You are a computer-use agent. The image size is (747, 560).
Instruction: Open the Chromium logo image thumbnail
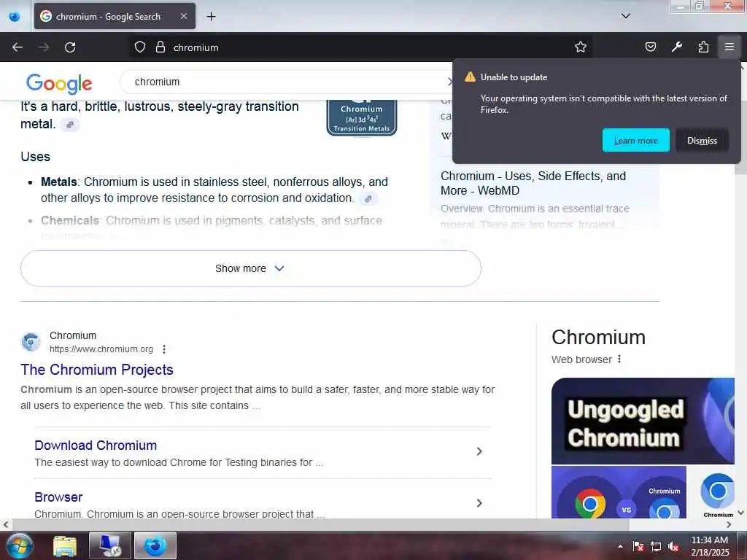point(718,492)
